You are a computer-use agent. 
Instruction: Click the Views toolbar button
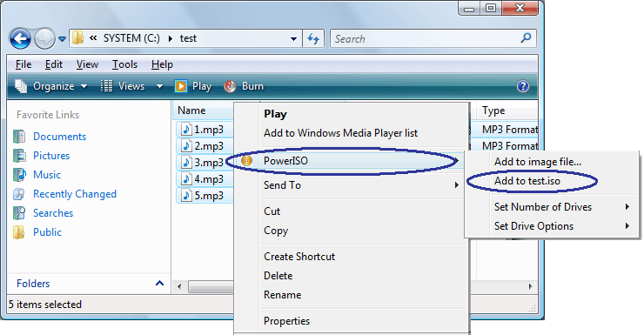pyautogui.click(x=123, y=86)
